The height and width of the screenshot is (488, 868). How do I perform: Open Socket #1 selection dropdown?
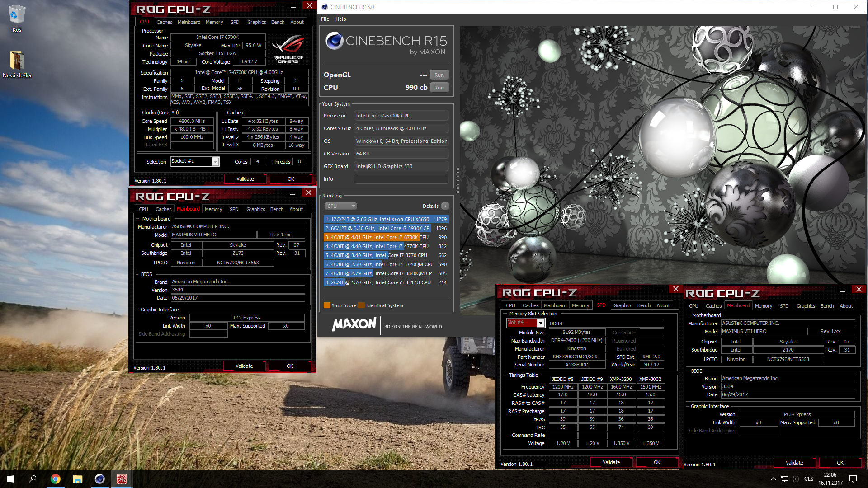(215, 161)
